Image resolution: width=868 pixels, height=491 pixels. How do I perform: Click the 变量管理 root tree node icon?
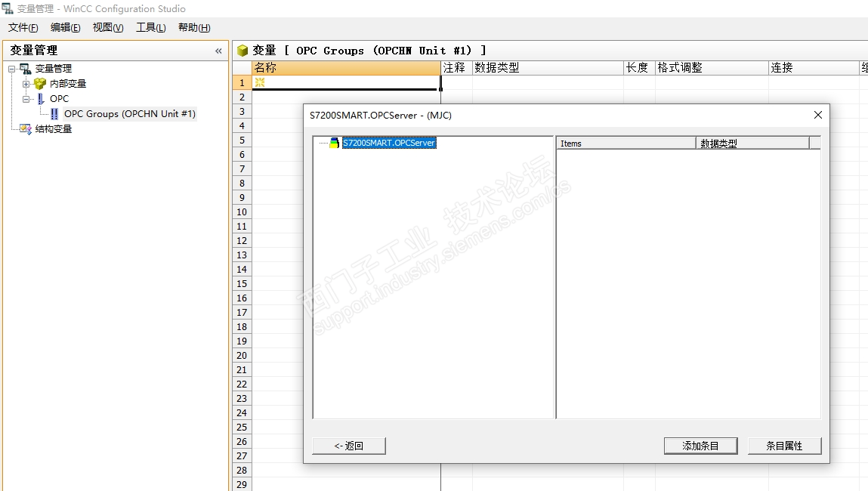(26, 69)
